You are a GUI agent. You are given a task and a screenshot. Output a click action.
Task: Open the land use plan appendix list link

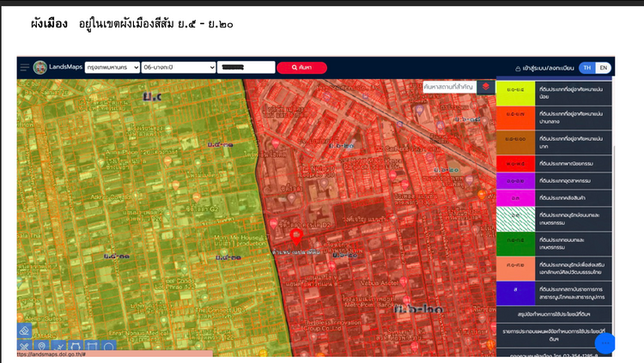(554, 335)
